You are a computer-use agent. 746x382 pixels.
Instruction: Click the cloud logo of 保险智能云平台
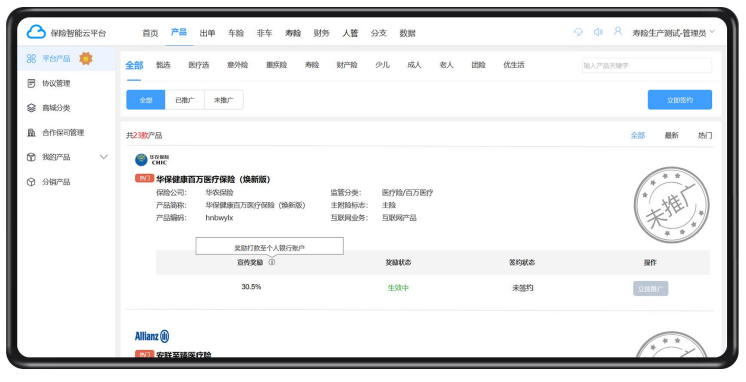[36, 32]
